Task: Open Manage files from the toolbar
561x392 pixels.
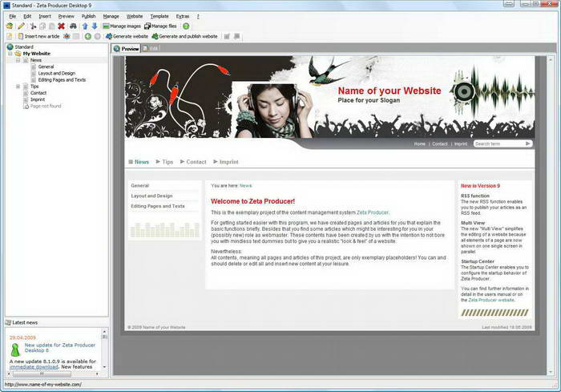Action: tap(160, 26)
